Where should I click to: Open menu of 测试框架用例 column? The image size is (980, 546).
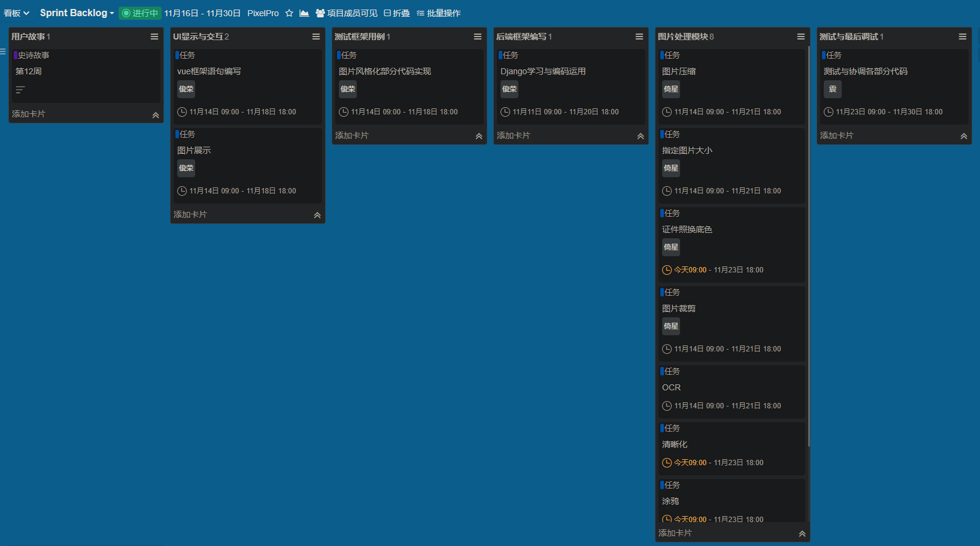(478, 37)
